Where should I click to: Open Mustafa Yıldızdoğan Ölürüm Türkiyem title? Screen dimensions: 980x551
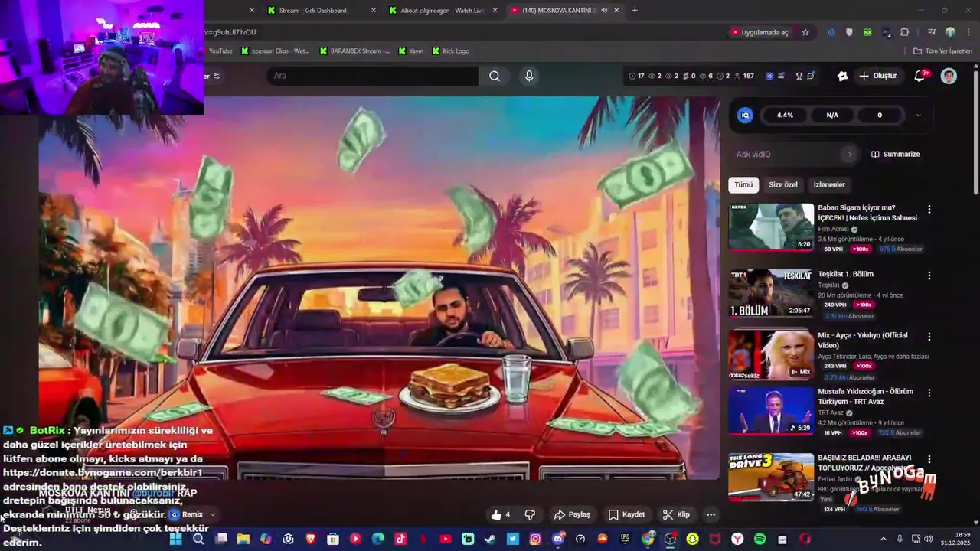coord(865,396)
